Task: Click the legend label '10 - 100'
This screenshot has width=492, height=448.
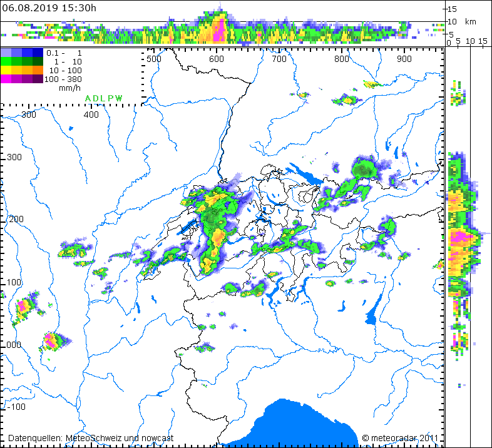Action: tap(66, 71)
